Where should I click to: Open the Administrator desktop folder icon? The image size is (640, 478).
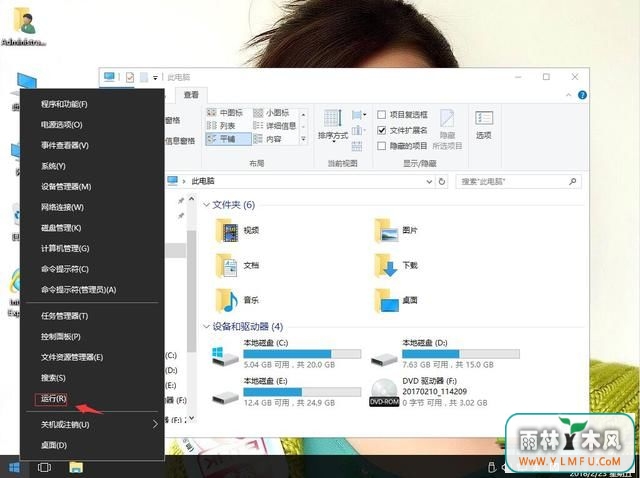click(x=24, y=27)
